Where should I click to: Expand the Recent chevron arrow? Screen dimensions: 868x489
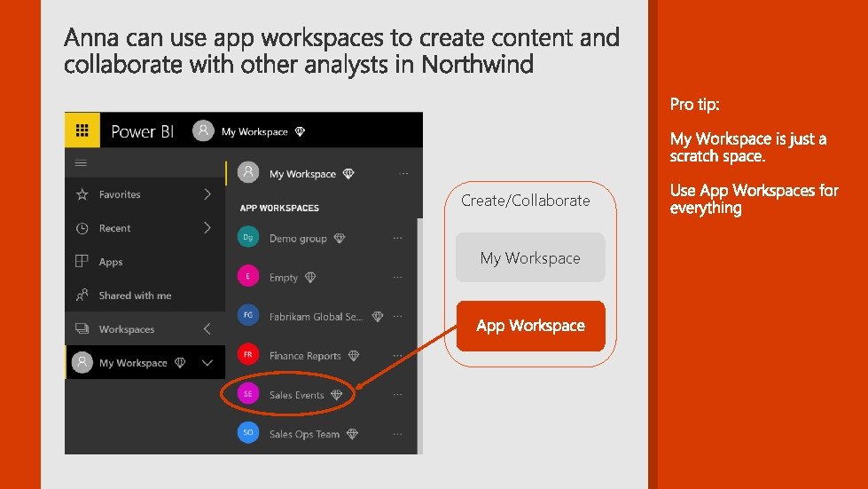[207, 228]
